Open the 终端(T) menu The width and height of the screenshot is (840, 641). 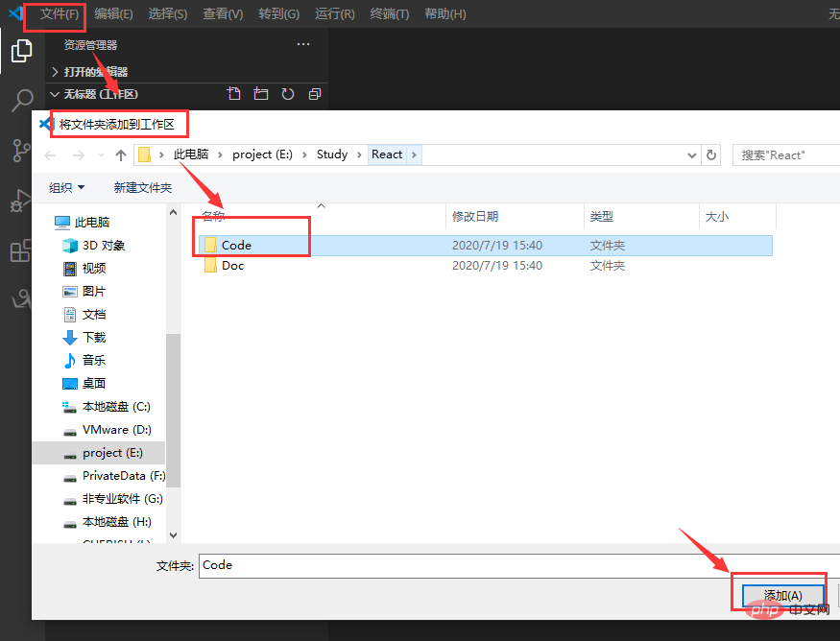click(x=390, y=14)
